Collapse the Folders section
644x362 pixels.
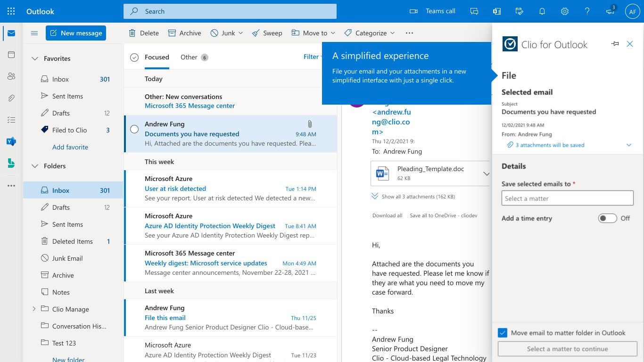coord(34,166)
